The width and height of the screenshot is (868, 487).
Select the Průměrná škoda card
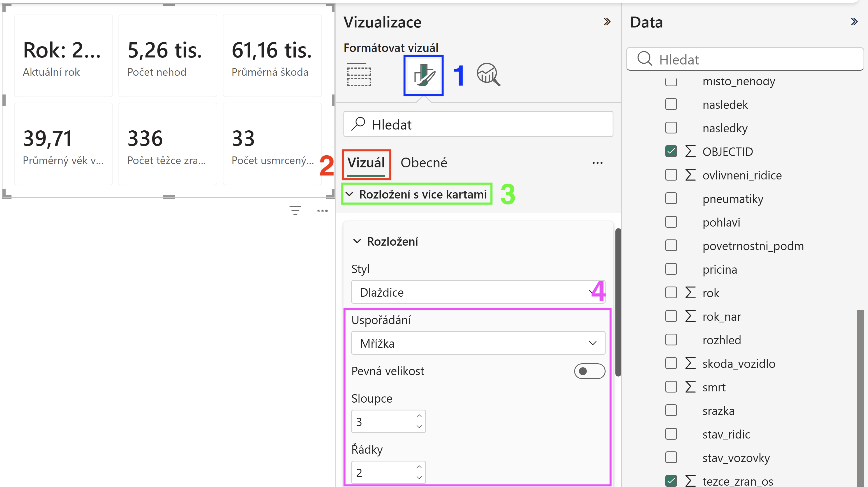coord(272,56)
